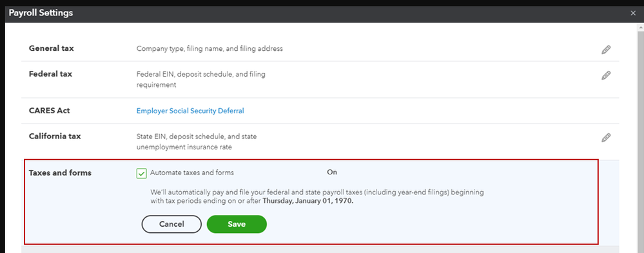The image size is (644, 253).
Task: Edit Federal tax with pencil icon
Action: point(606,75)
